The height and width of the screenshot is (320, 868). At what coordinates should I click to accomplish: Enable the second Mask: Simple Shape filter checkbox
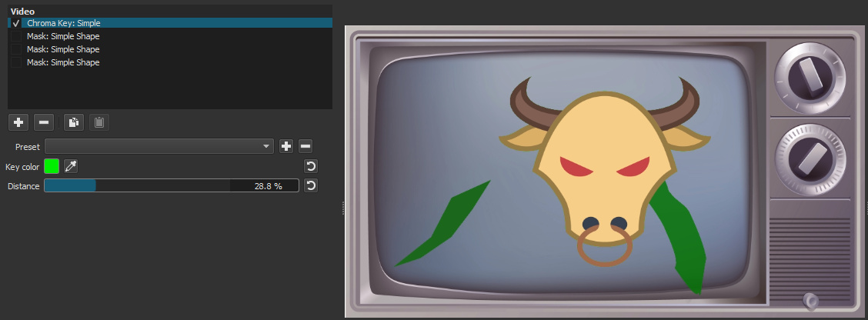16,49
